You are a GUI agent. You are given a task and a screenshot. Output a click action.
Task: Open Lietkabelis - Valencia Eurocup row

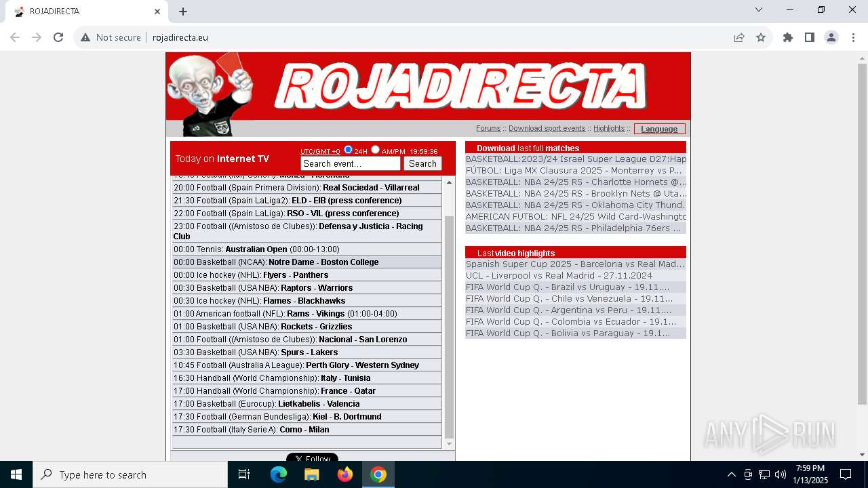click(x=307, y=404)
